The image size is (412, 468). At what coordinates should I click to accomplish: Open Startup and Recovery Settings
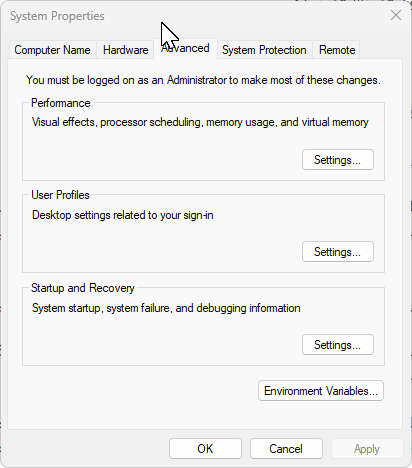(338, 345)
